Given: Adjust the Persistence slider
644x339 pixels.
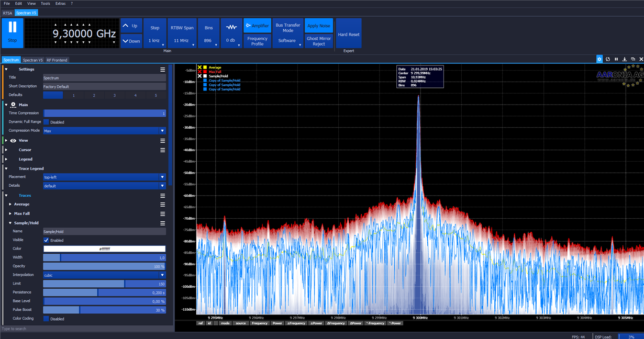Looking at the screenshot, I should (x=97, y=292).
